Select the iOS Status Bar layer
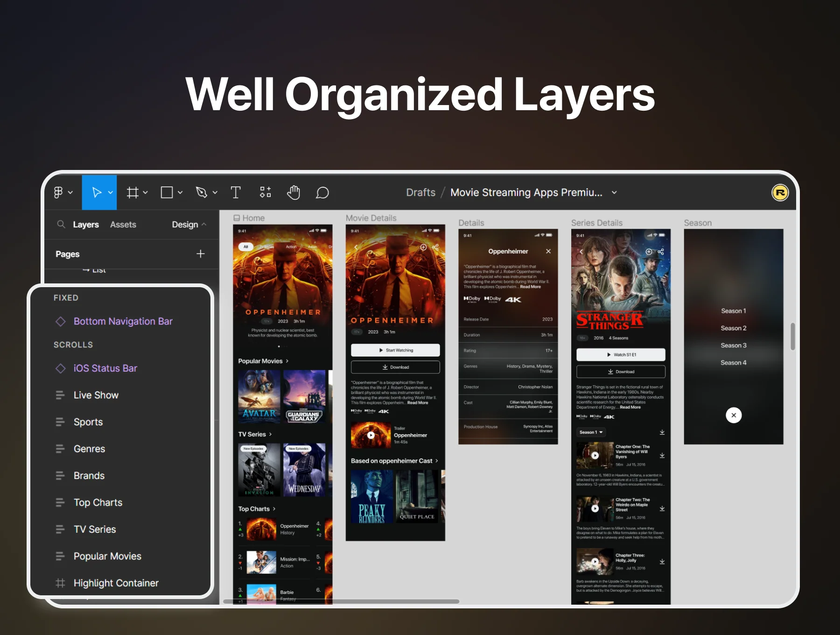 (x=105, y=368)
